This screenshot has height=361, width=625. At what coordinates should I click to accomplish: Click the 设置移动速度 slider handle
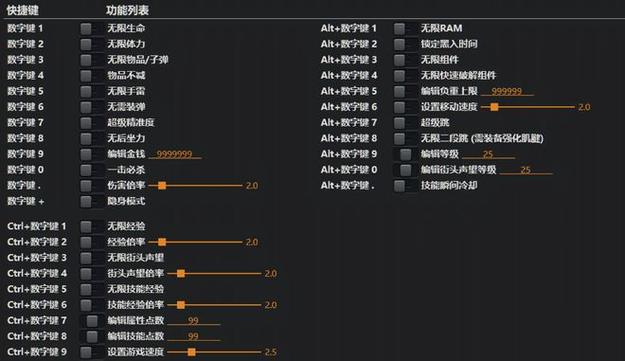pos(494,107)
